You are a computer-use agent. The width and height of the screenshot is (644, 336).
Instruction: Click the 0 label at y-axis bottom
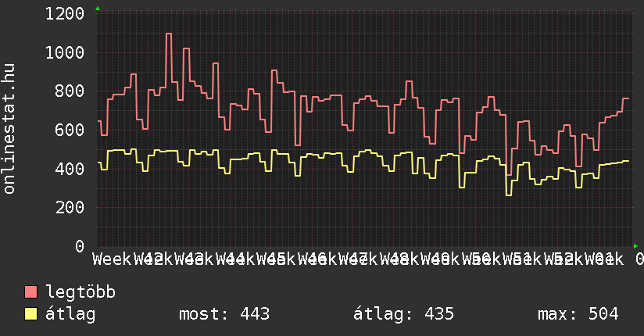[80, 246]
